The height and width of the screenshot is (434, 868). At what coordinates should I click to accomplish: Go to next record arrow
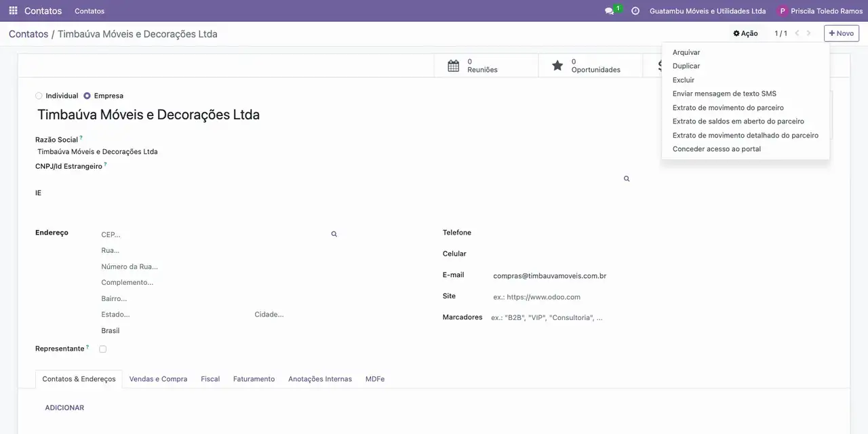808,33
